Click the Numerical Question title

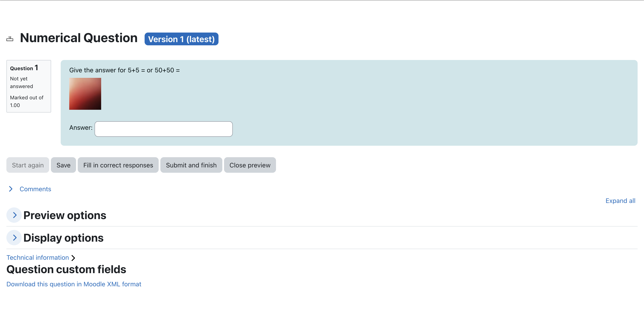[x=79, y=38]
